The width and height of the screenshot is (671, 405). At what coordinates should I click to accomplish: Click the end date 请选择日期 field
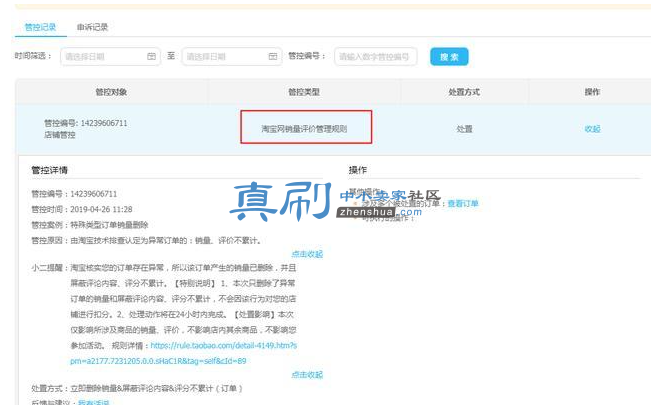(232, 57)
